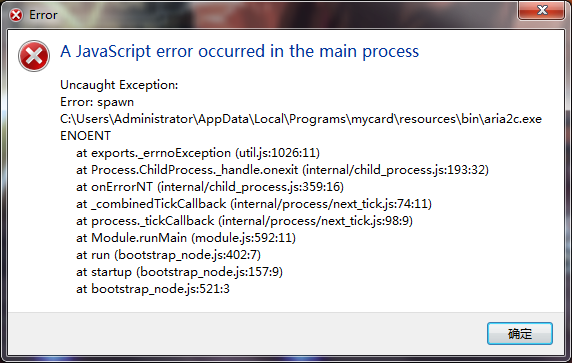Click the 'A JavaScript error occurred in the main process' heading
572x363 pixels.
240,51
